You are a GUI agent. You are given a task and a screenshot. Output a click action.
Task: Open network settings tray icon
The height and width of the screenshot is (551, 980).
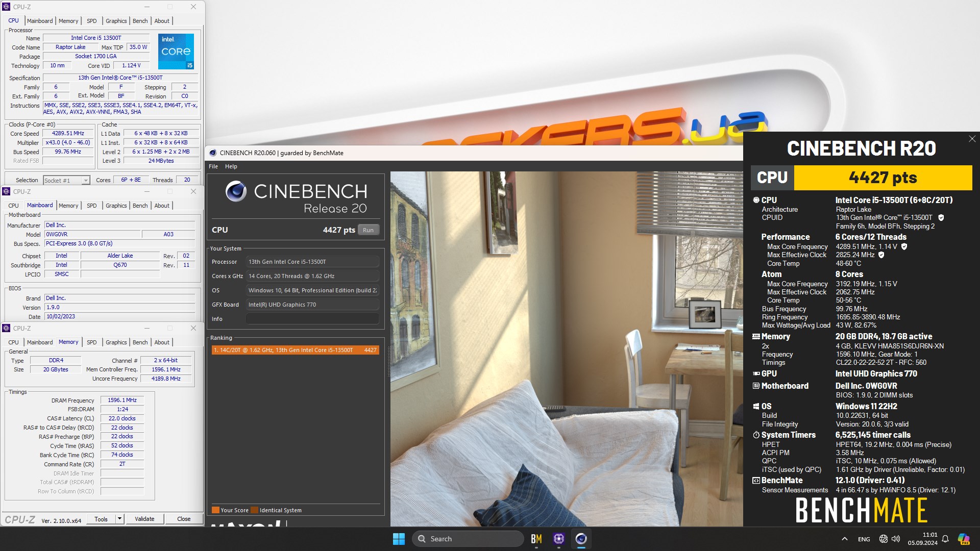pyautogui.click(x=884, y=539)
